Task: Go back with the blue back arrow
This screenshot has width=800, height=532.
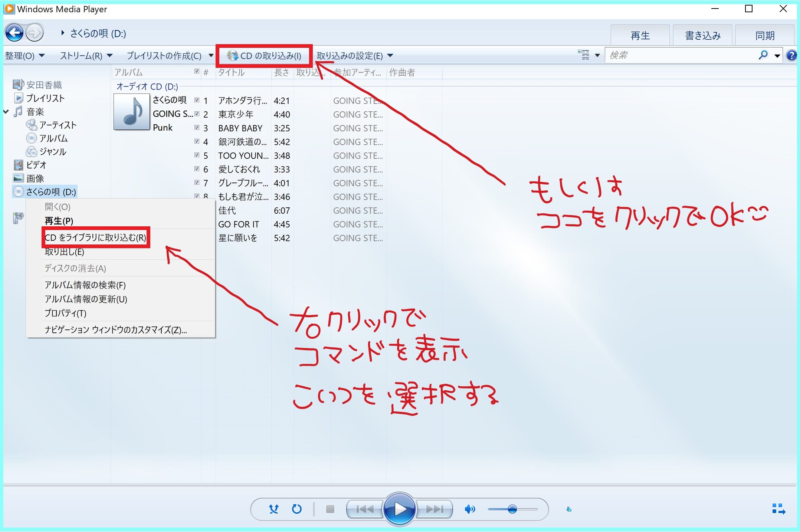Action: [x=14, y=33]
